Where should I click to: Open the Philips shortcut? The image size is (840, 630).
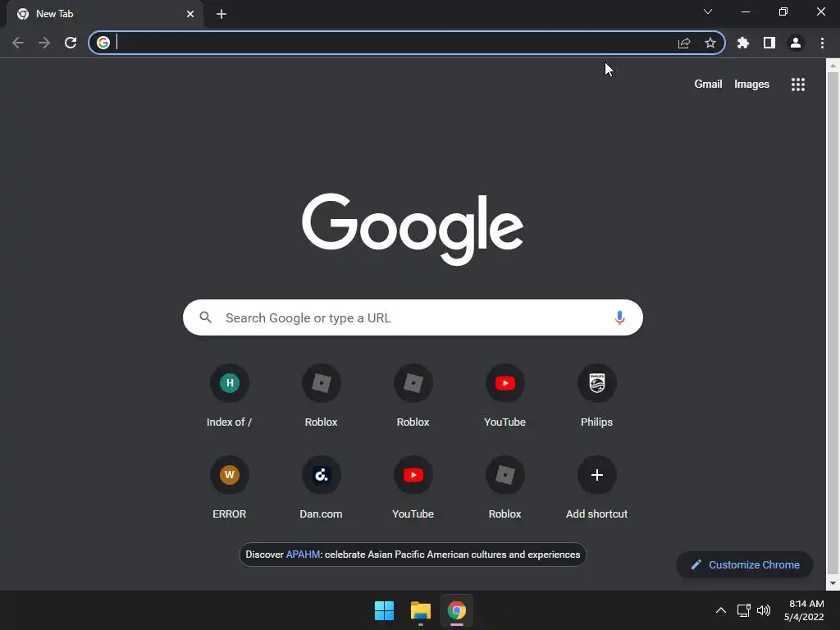coord(597,396)
